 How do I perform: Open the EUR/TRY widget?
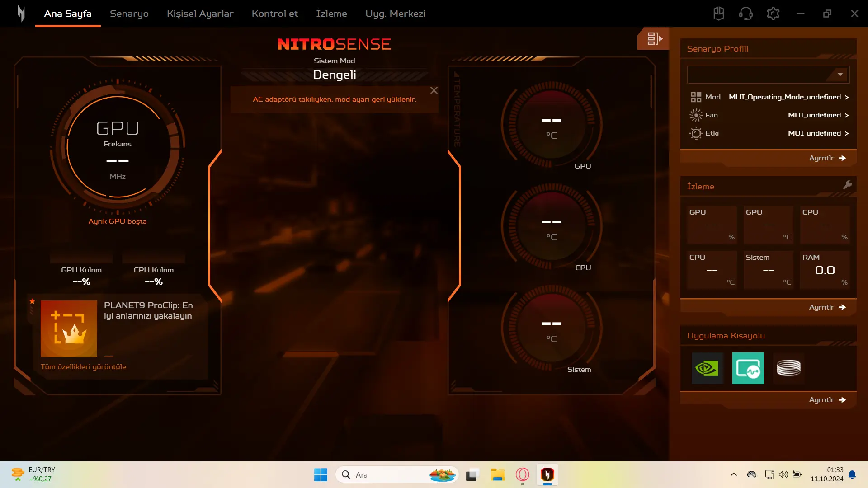coord(34,474)
